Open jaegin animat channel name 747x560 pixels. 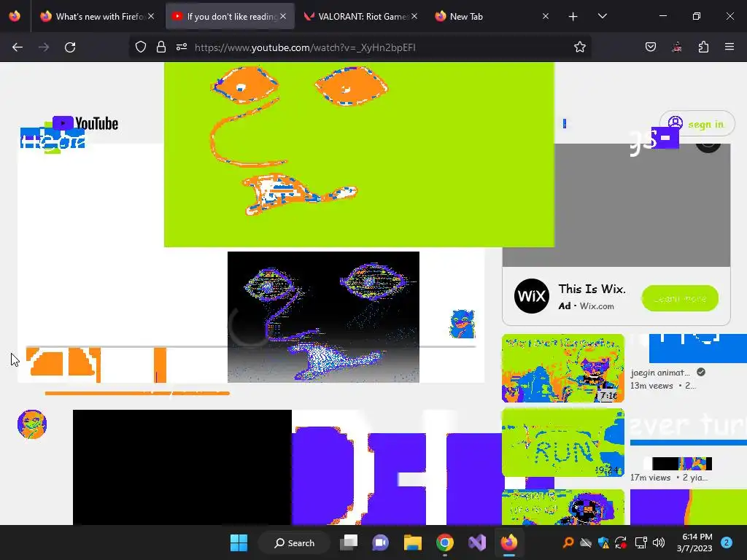(x=659, y=373)
